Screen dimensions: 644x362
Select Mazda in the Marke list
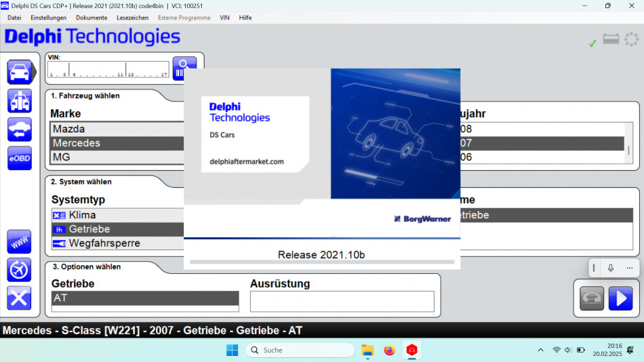coord(117,129)
